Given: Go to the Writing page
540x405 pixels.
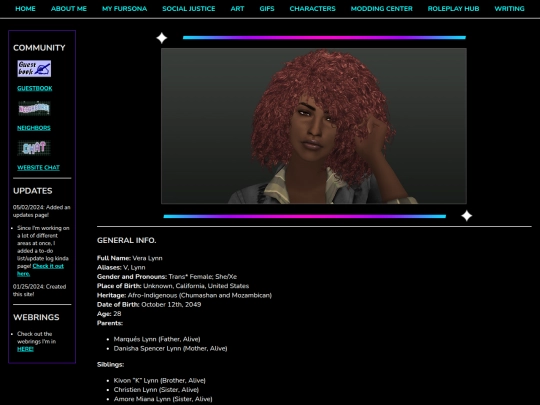Looking at the screenshot, I should [x=509, y=9].
